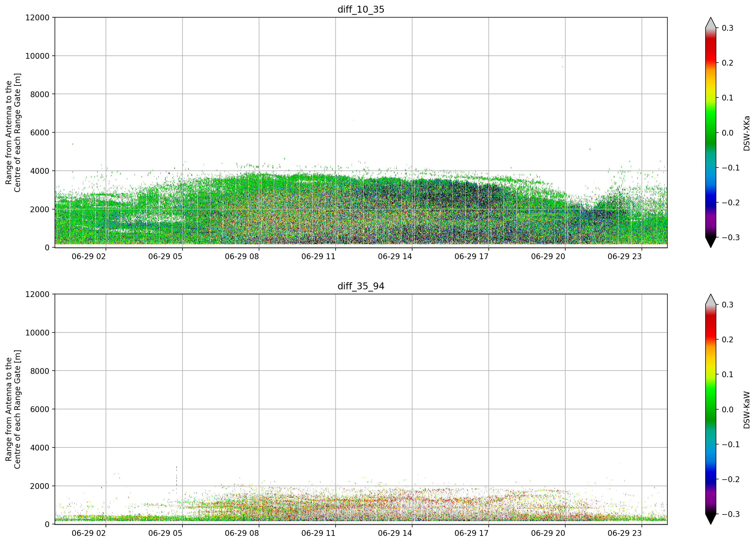Viewport: 756px width, 543px height.
Task: Click the 6000 y-tick of diff_35_94
Action: (x=40, y=410)
